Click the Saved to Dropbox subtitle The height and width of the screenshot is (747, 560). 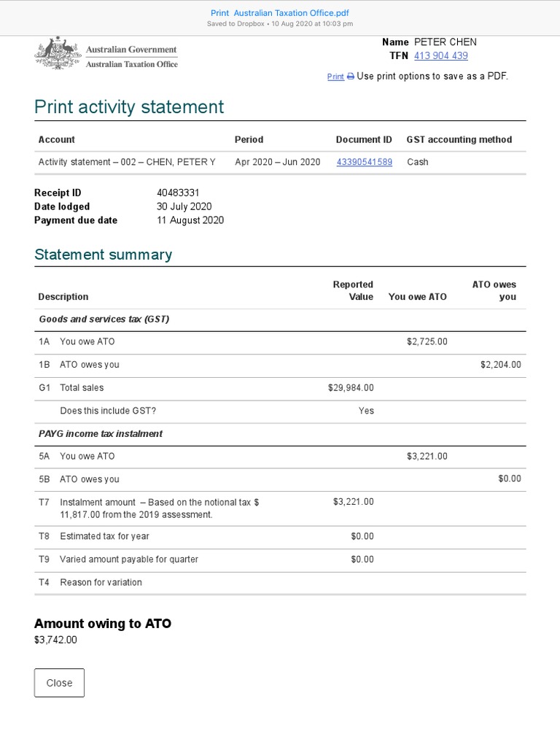[x=280, y=23]
